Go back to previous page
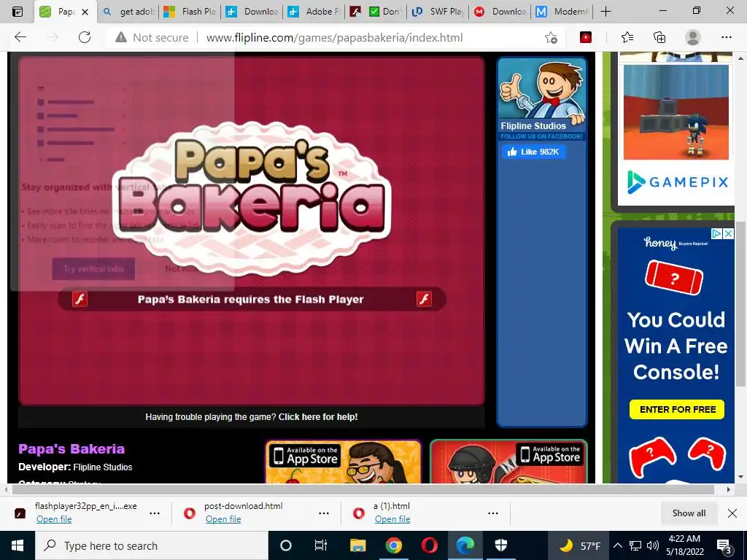Viewport: 747px width, 560px height. tap(20, 37)
